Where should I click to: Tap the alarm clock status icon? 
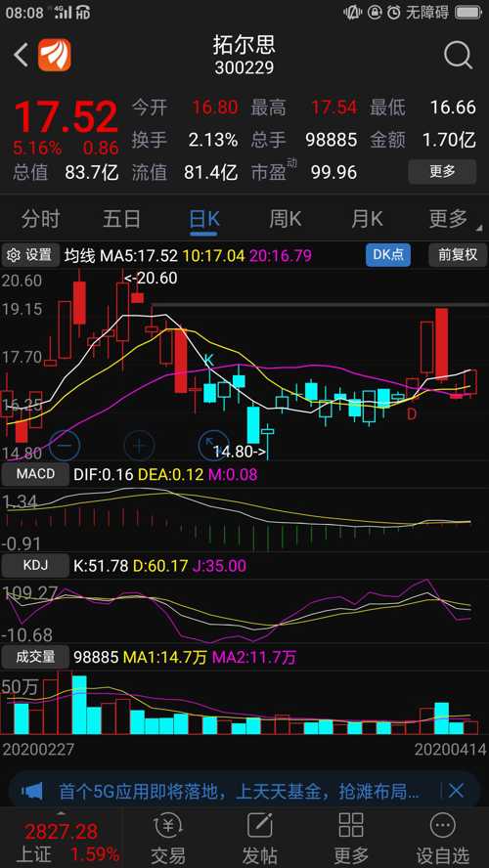(x=395, y=12)
